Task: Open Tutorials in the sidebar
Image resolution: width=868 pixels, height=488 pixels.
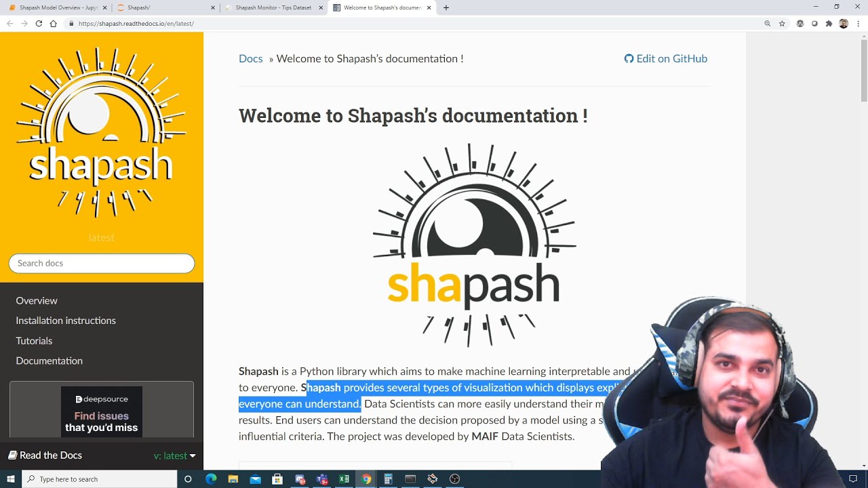Action: pos(34,340)
